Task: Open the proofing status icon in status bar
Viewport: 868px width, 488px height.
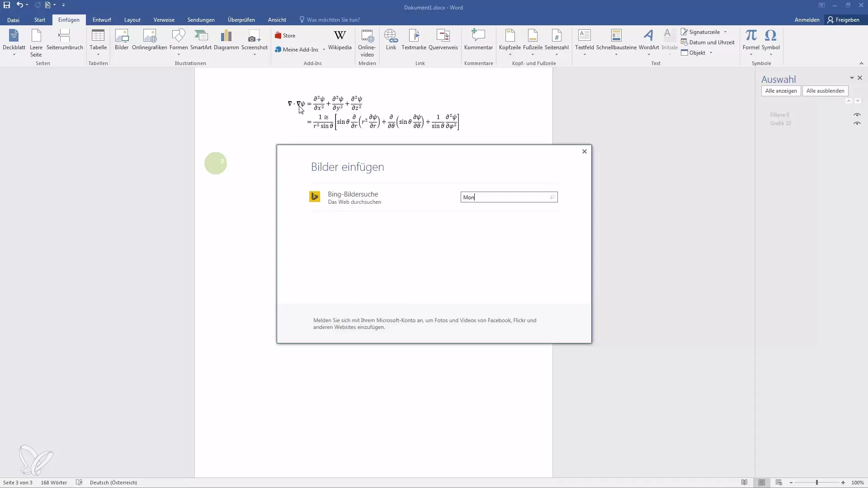Action: point(79,483)
